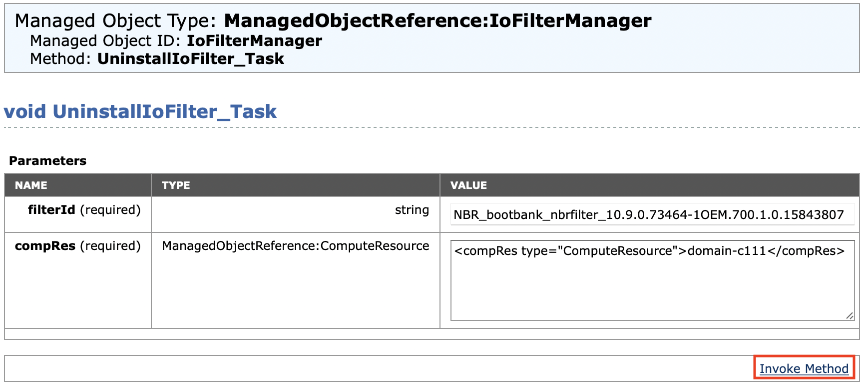Click the compRes textarea resize handle
The height and width of the screenshot is (390, 868).
850,315
